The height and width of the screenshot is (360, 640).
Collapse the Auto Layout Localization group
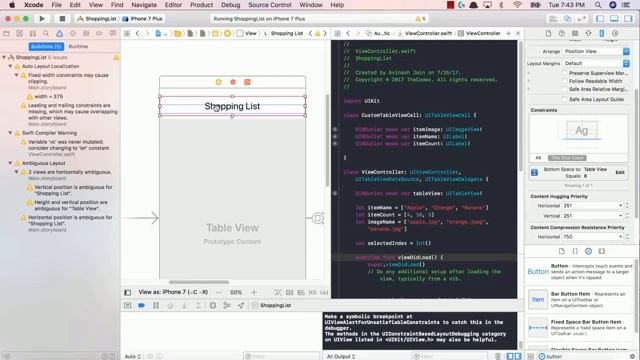click(x=10, y=66)
